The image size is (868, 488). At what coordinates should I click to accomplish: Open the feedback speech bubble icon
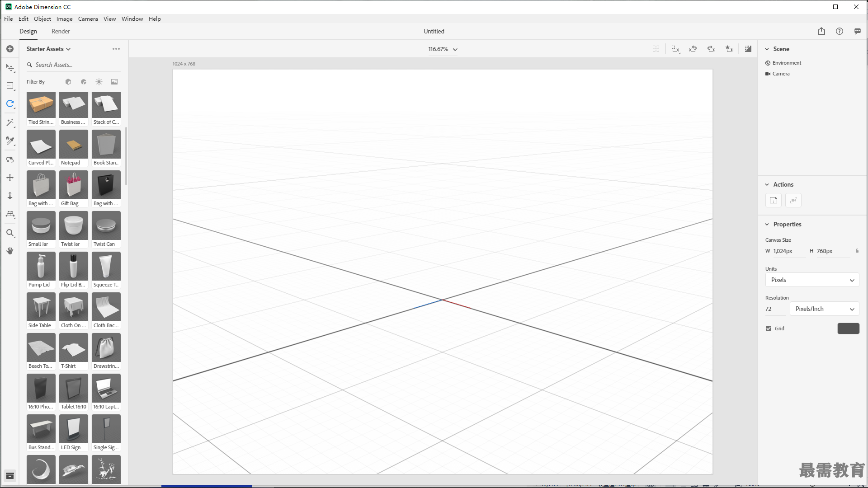tap(858, 31)
